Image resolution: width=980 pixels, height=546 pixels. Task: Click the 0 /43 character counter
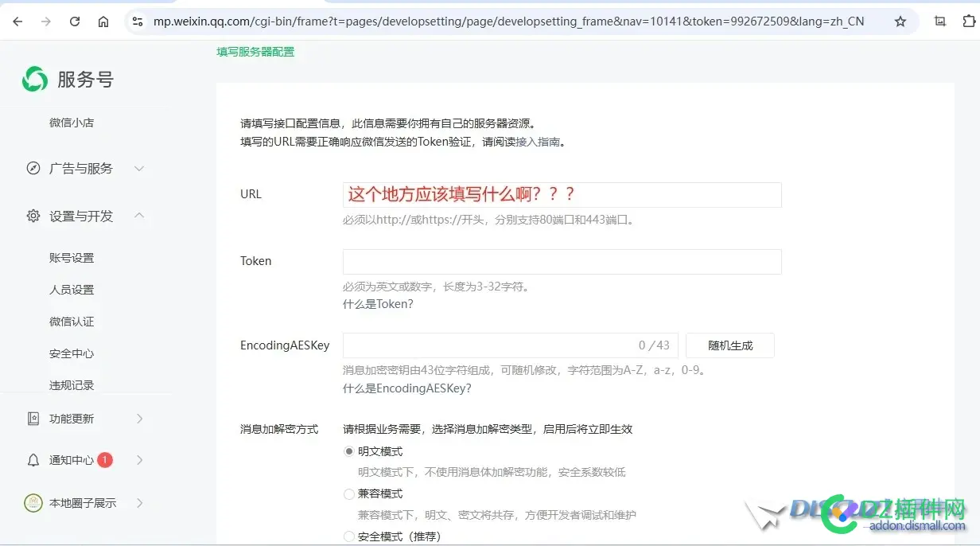coord(654,345)
